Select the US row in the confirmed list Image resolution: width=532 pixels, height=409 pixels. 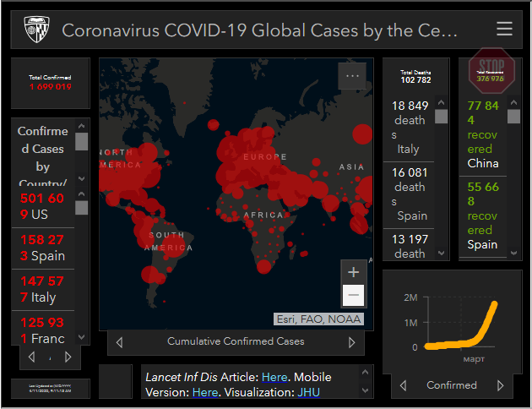[43, 206]
